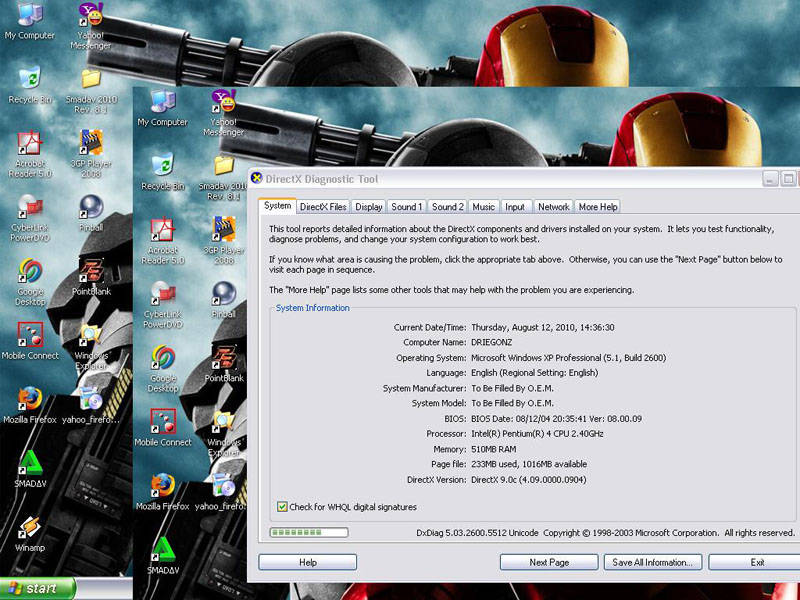
Task: Open the Windows start menu
Action: (x=38, y=589)
